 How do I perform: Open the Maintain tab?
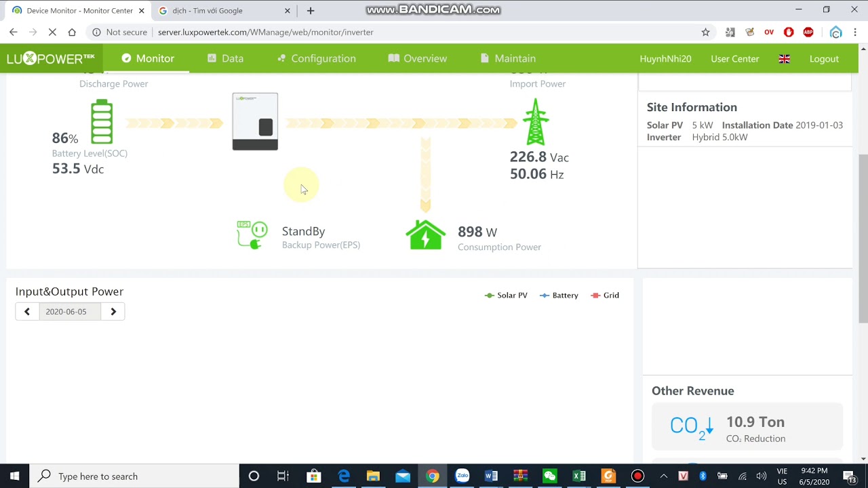[x=508, y=58]
